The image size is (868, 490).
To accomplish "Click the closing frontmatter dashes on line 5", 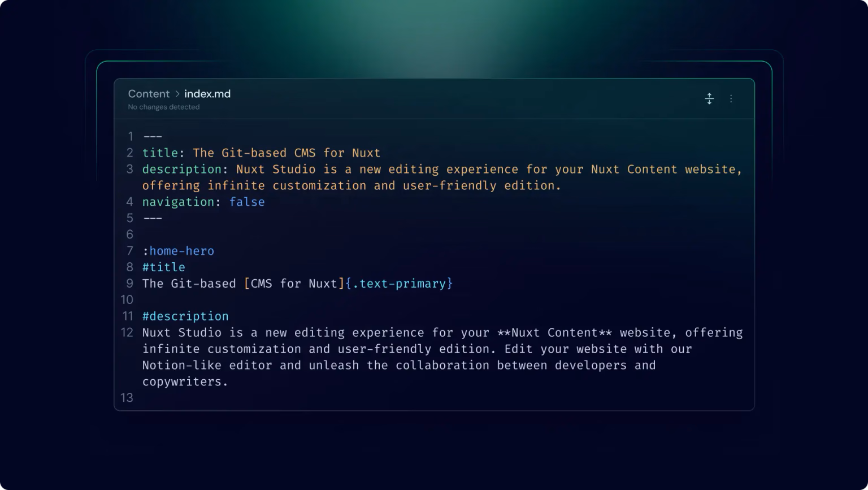I will pos(152,218).
